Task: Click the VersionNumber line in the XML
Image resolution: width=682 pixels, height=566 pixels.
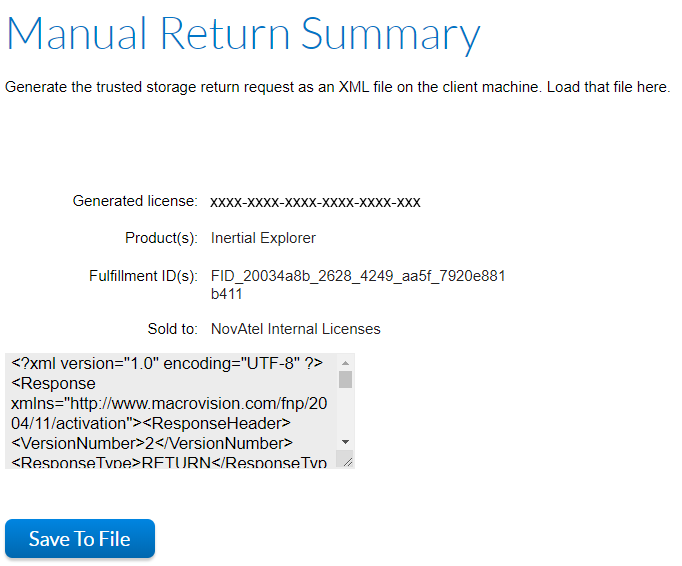Action: click(x=152, y=443)
